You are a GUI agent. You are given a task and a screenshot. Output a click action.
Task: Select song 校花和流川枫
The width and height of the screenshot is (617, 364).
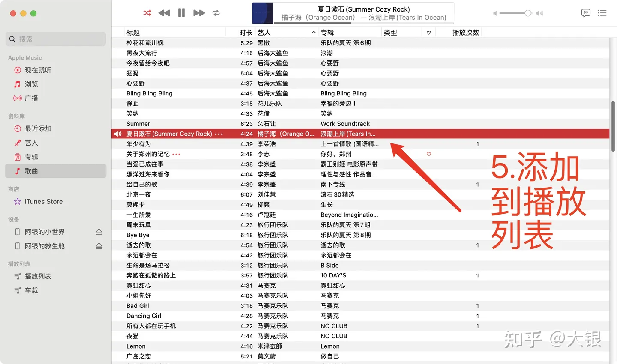[145, 43]
